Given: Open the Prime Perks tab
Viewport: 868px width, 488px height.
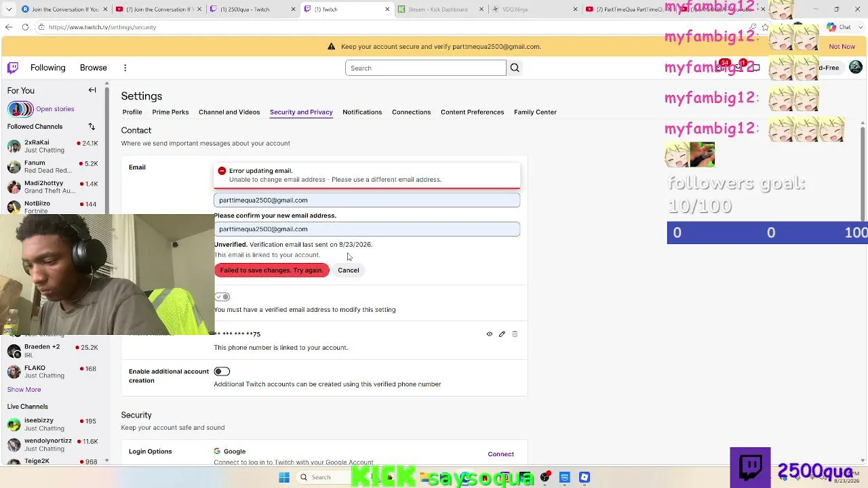Looking at the screenshot, I should (x=170, y=112).
